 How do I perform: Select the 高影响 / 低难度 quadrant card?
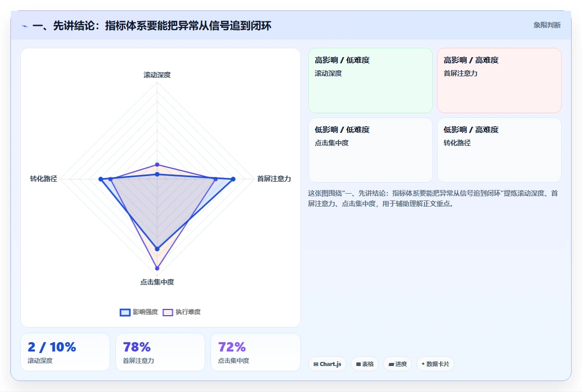pos(371,80)
